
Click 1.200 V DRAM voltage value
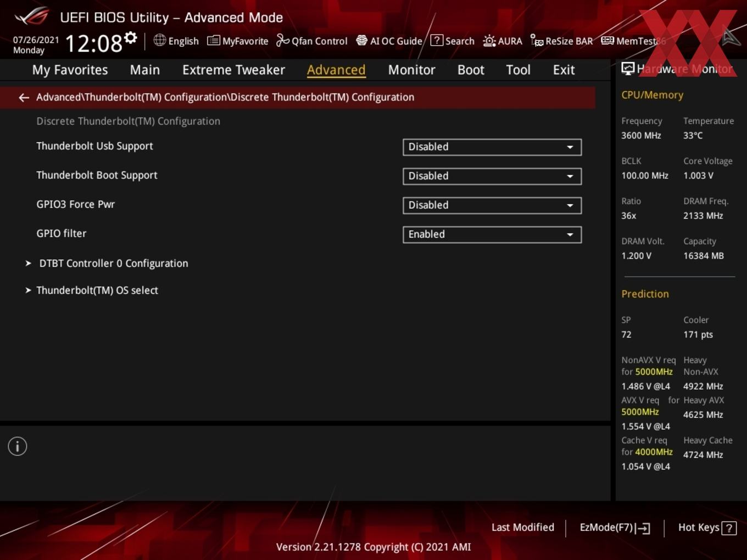pos(636,256)
